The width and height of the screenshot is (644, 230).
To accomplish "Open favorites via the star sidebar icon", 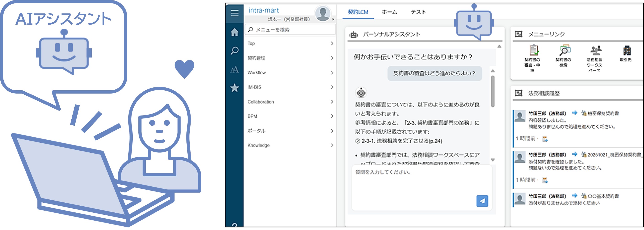I will 234,88.
